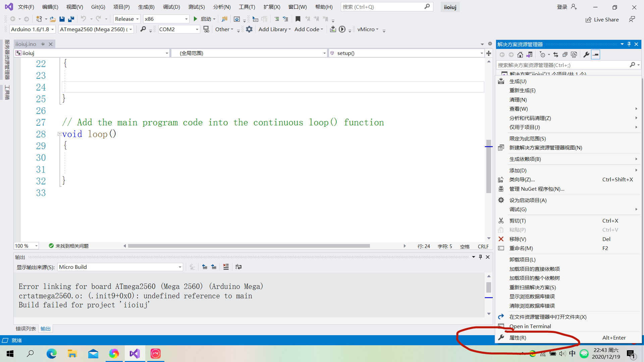Toggle word wrap in output panel
Viewport: 644px width, 362px height.
pyautogui.click(x=238, y=267)
